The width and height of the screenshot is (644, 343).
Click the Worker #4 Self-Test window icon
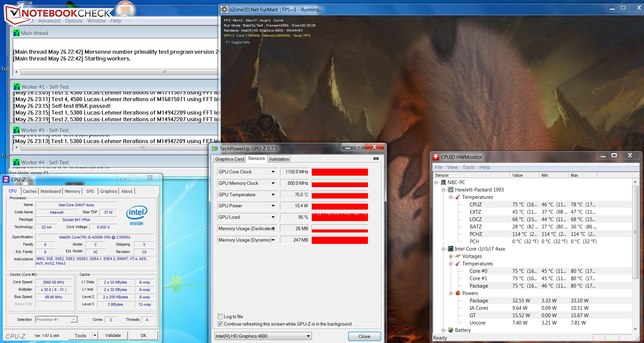tap(16, 162)
